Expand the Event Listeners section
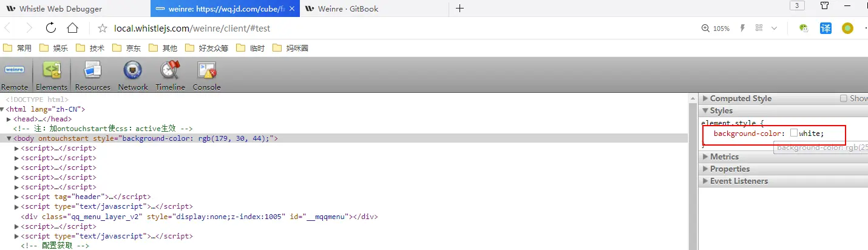 click(705, 181)
